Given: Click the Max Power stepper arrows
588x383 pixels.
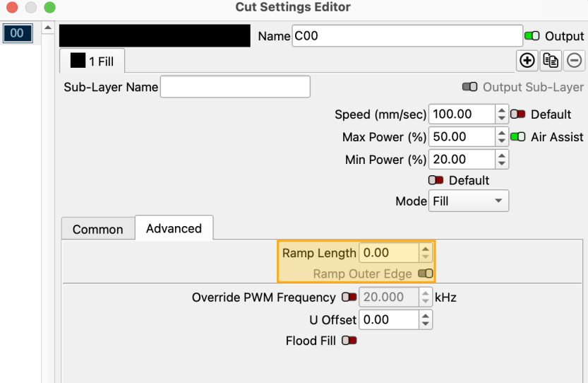Looking at the screenshot, I should (x=501, y=137).
